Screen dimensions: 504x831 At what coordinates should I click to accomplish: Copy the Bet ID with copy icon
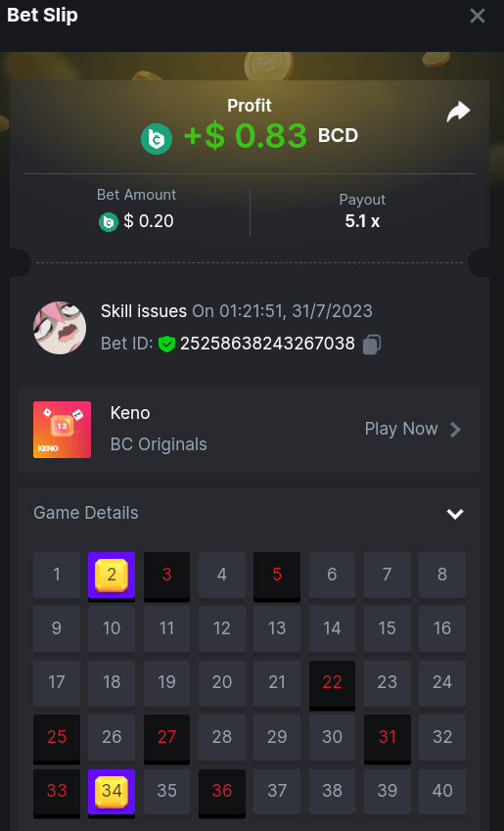point(372,344)
